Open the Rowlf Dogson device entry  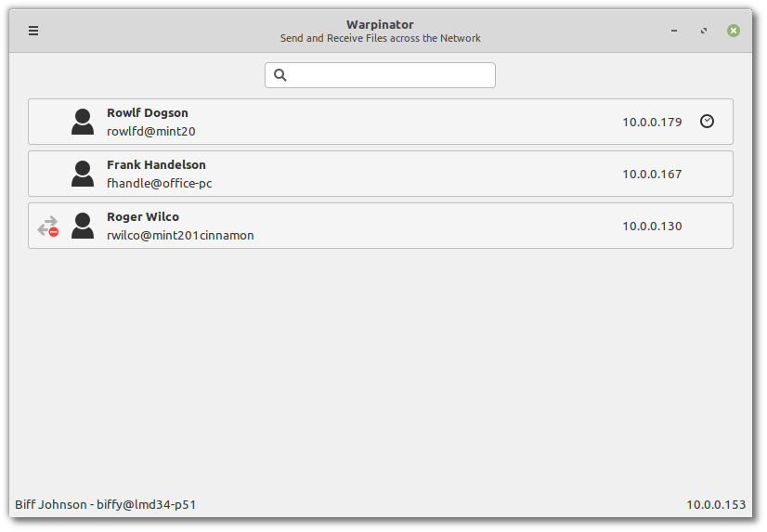[x=381, y=122]
